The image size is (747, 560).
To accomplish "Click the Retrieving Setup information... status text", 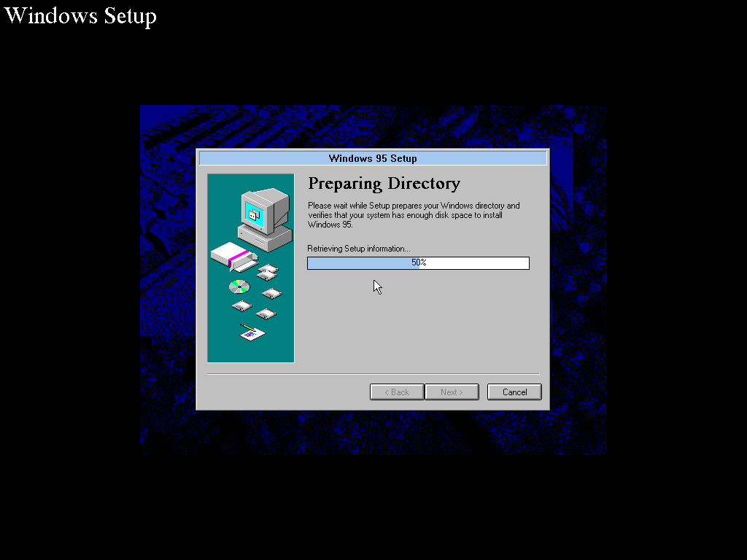I will (359, 249).
